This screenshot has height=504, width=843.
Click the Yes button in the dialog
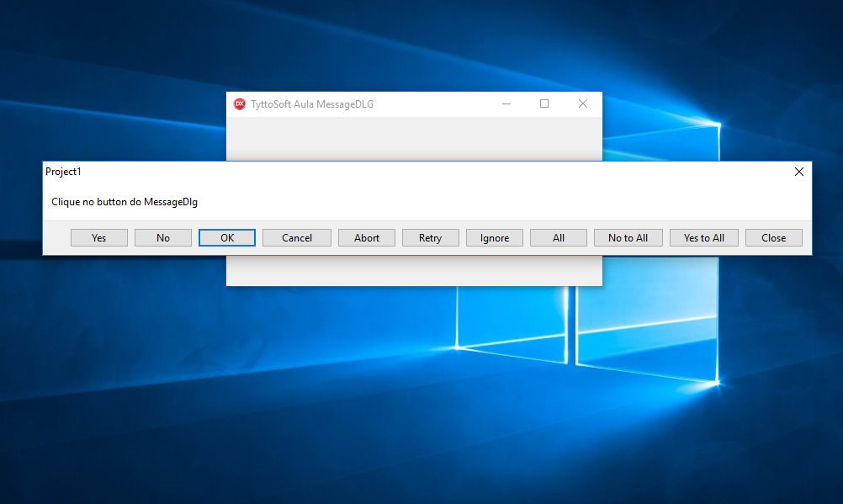[99, 238]
